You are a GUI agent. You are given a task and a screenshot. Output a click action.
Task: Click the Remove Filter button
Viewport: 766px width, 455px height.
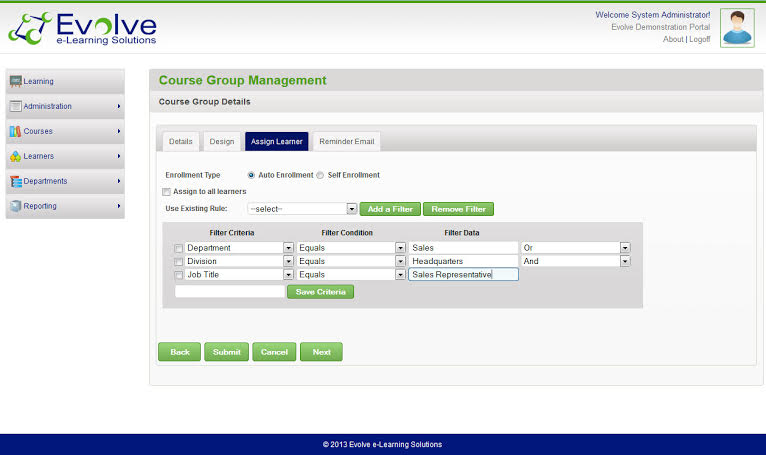point(458,209)
